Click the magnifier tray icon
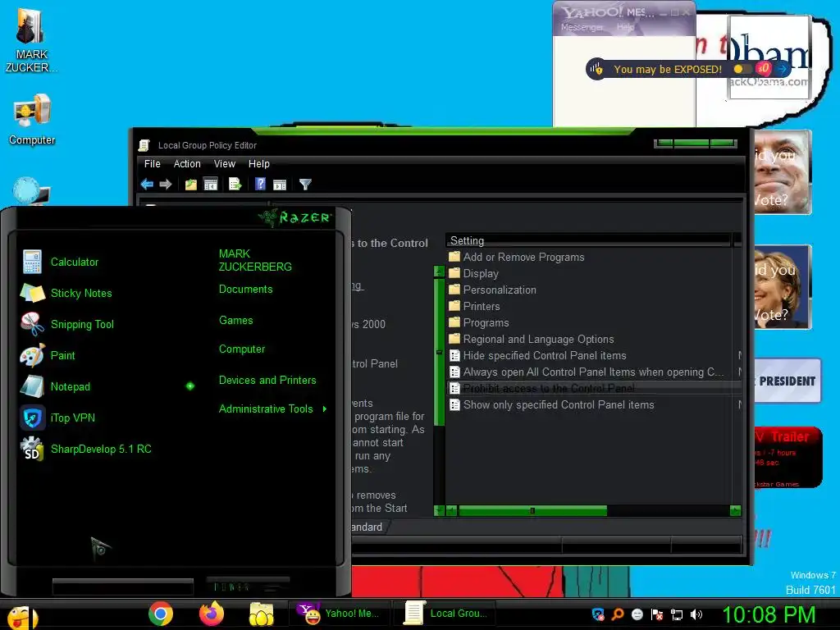Image resolution: width=840 pixels, height=630 pixels. pos(618,614)
